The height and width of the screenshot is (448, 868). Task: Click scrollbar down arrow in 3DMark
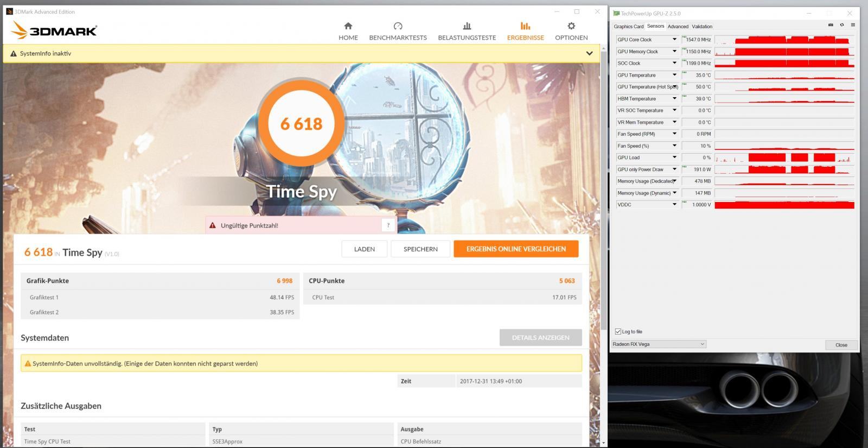coord(604,443)
